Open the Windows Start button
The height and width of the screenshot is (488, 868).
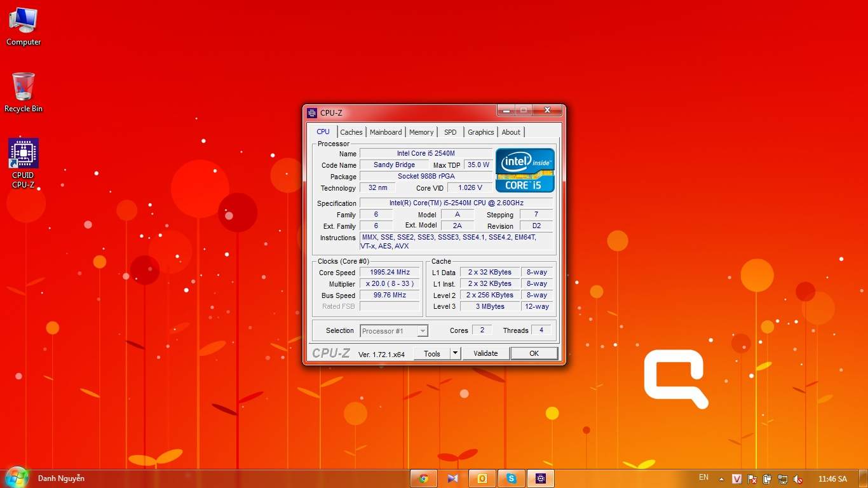[x=17, y=478]
